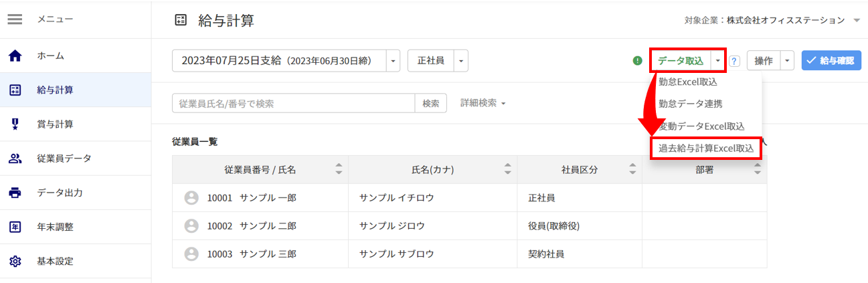
Task: Choose 勤怠データ連携 from the menu
Action: pos(690,104)
